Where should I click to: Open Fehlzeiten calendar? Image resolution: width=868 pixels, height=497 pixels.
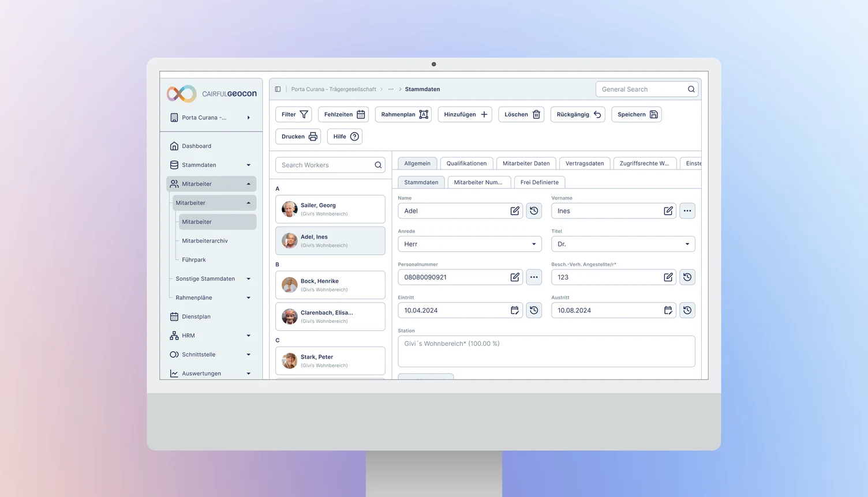(x=343, y=114)
